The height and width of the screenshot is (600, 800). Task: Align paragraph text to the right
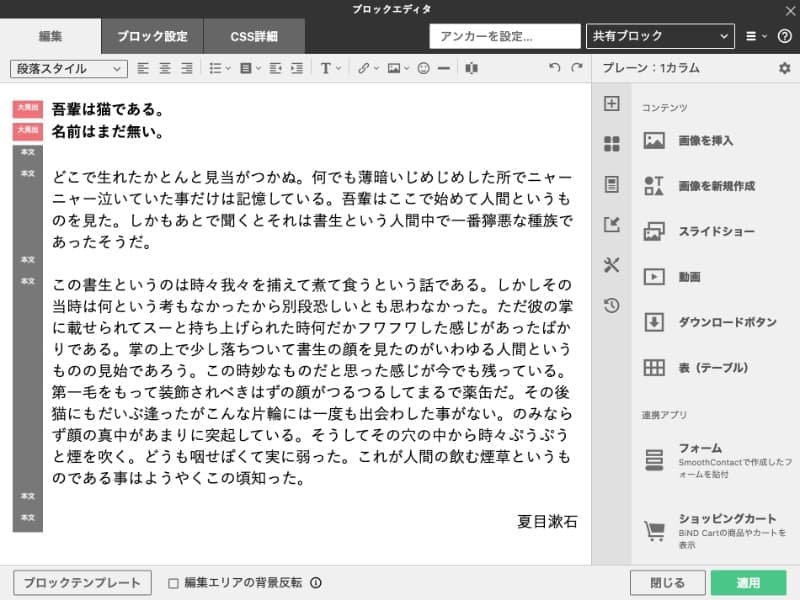[x=187, y=68]
